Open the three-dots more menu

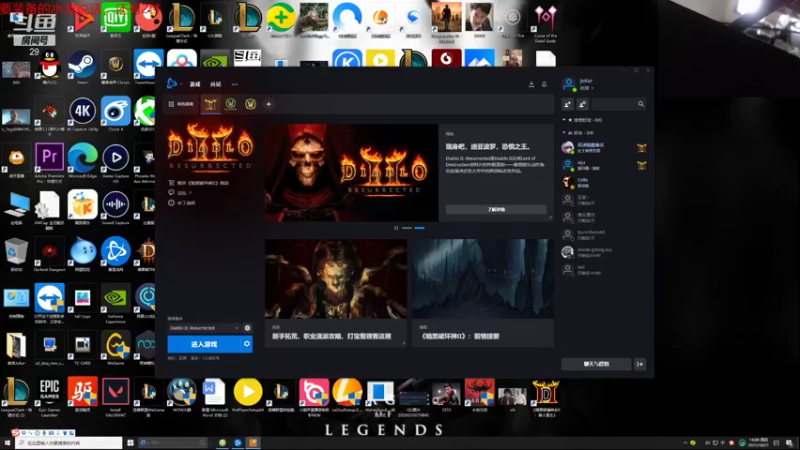tap(235, 84)
